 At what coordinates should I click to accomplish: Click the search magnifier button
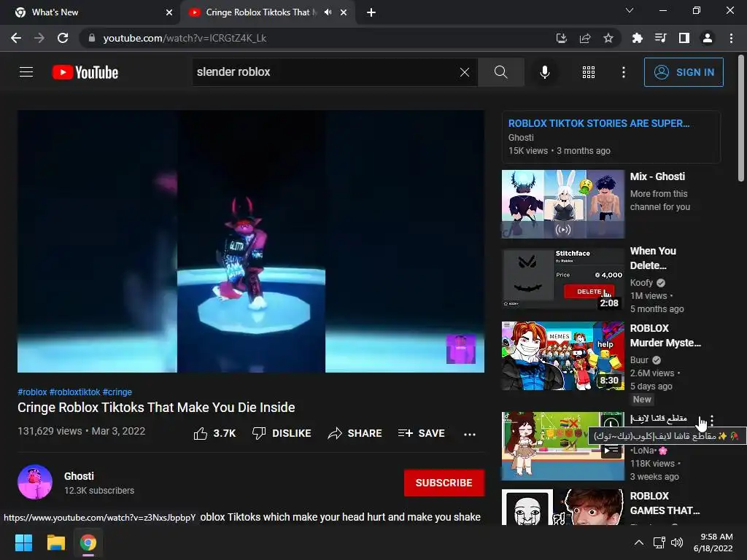[500, 72]
